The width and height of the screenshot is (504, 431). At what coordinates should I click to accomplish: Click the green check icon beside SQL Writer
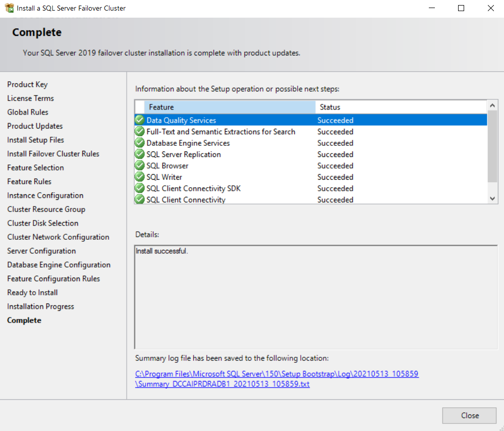tap(140, 177)
